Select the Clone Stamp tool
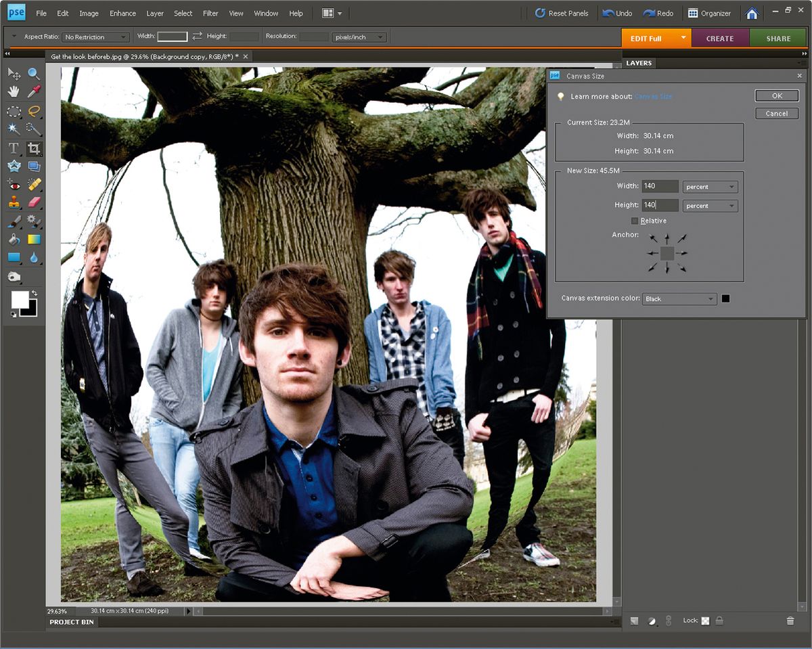This screenshot has width=812, height=649. 14,203
